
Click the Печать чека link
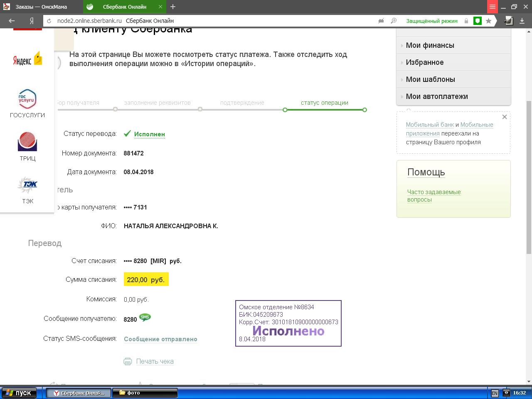pyautogui.click(x=155, y=362)
